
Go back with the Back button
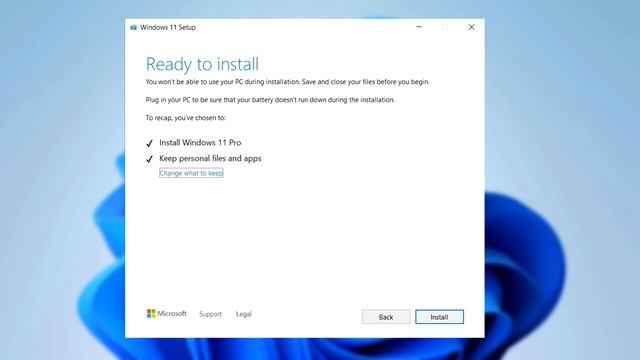[x=386, y=317]
